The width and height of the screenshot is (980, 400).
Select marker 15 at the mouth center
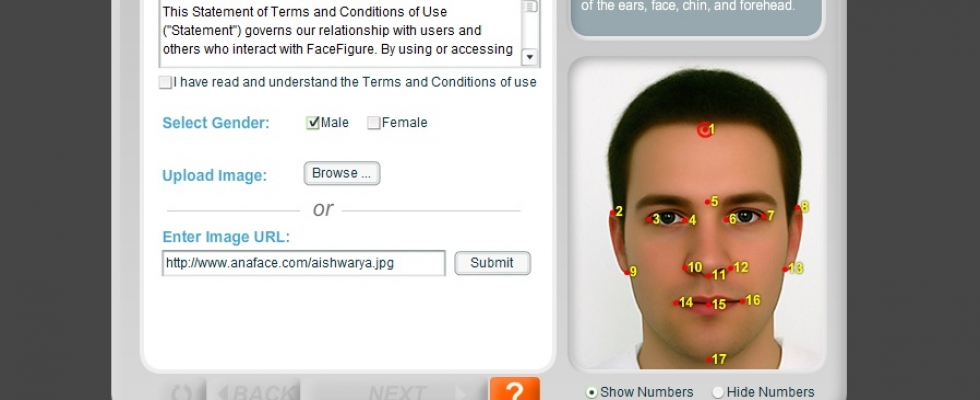(x=709, y=305)
